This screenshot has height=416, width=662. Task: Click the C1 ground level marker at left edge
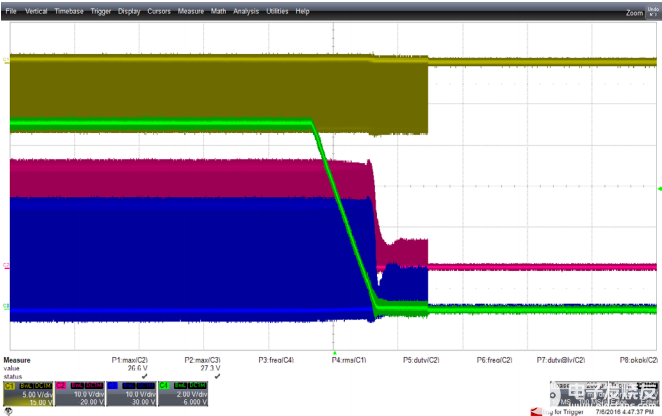[x=6, y=61]
